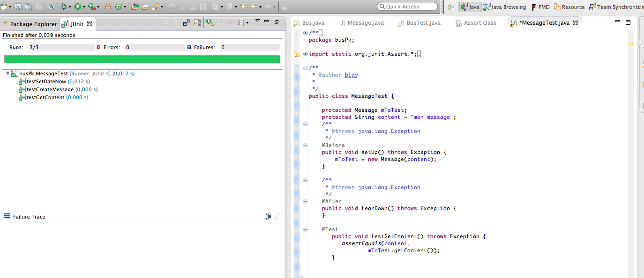Expand the folded import static statement
The image size is (644, 278).
pyautogui.click(x=305, y=54)
